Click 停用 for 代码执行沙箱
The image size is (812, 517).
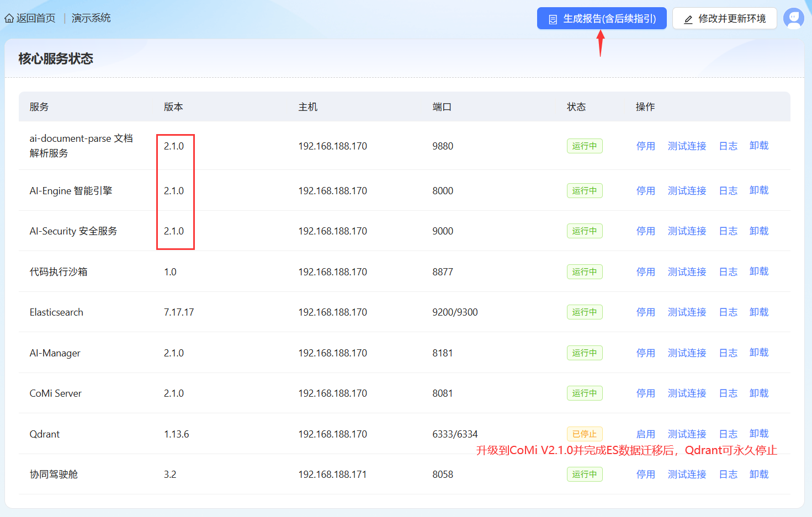[x=645, y=271]
